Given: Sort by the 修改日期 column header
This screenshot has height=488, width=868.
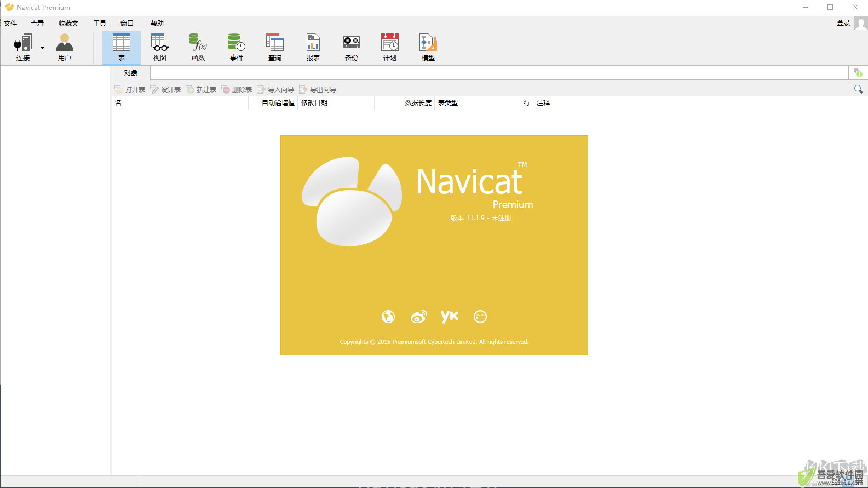Looking at the screenshot, I should pos(336,103).
